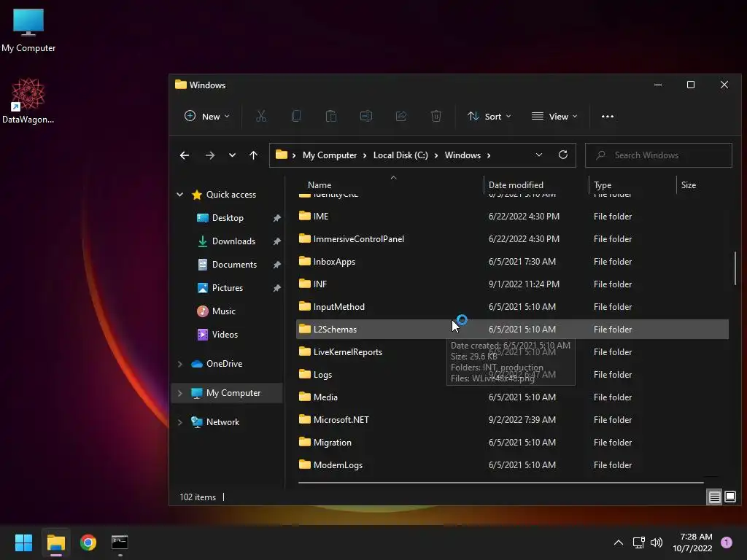Click the vertical scrollbar thumb
747x560 pixels.
735,269
